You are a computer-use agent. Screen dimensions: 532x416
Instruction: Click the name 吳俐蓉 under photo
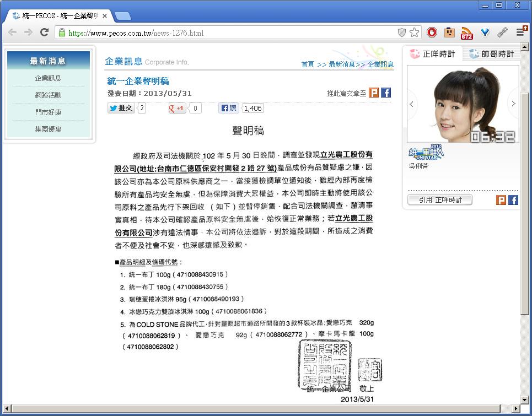point(419,166)
